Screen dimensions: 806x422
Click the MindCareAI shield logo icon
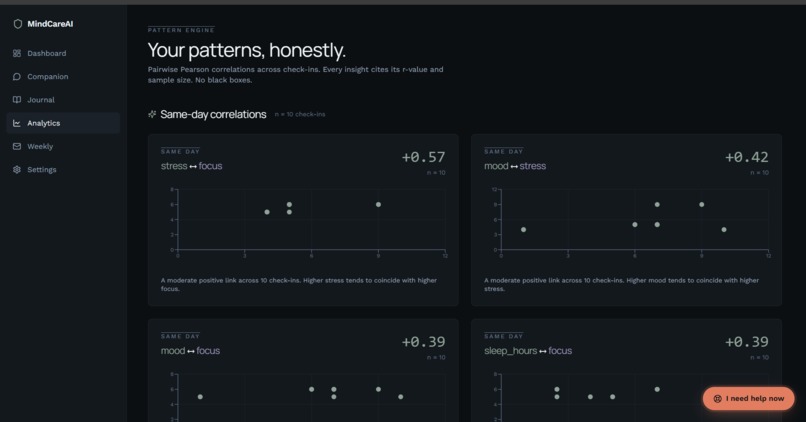tap(17, 24)
